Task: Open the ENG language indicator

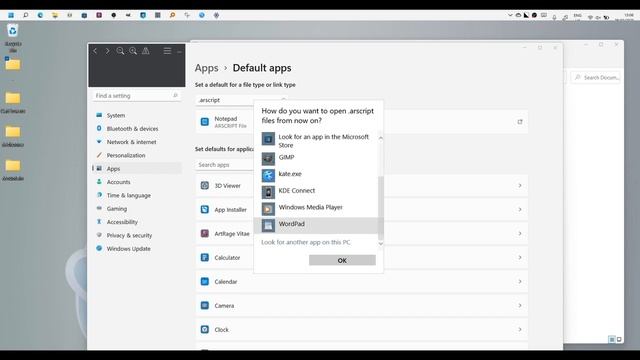Action: click(577, 16)
